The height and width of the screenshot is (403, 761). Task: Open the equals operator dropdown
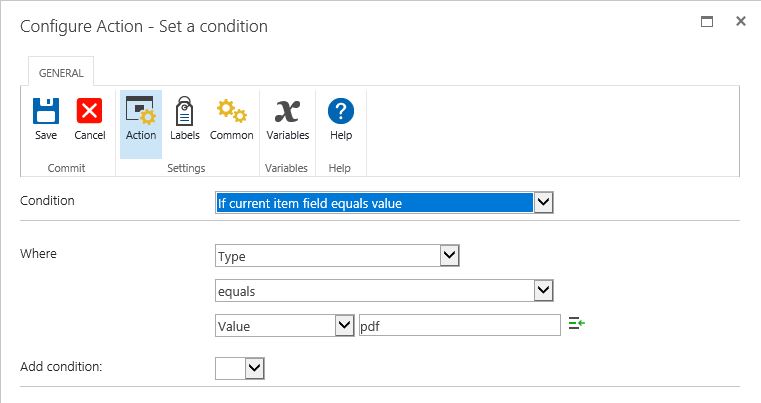(544, 290)
